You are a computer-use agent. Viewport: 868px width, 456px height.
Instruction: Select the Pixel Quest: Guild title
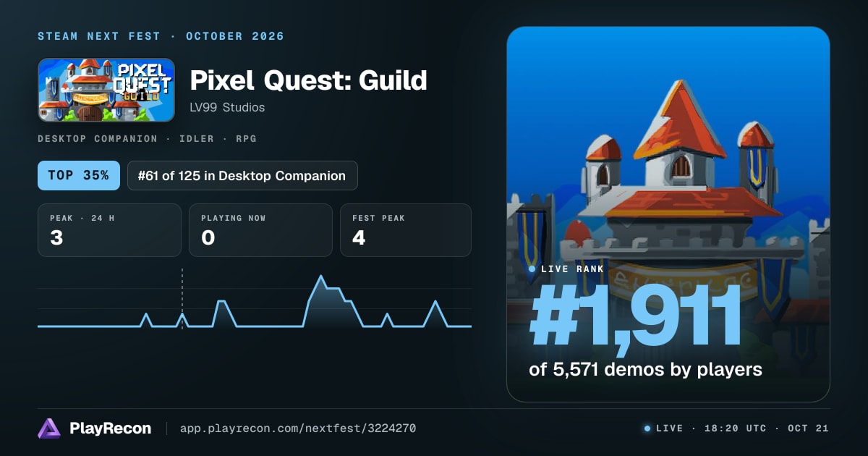308,80
